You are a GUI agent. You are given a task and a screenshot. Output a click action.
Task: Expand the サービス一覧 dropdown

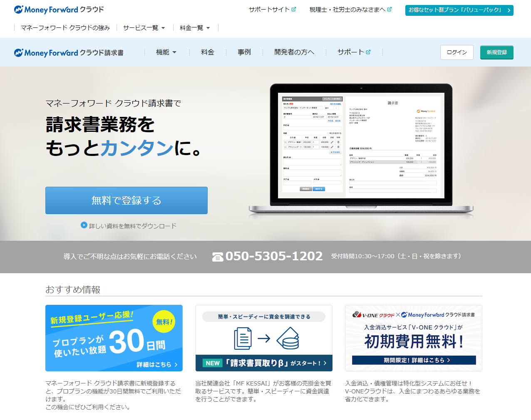(144, 28)
